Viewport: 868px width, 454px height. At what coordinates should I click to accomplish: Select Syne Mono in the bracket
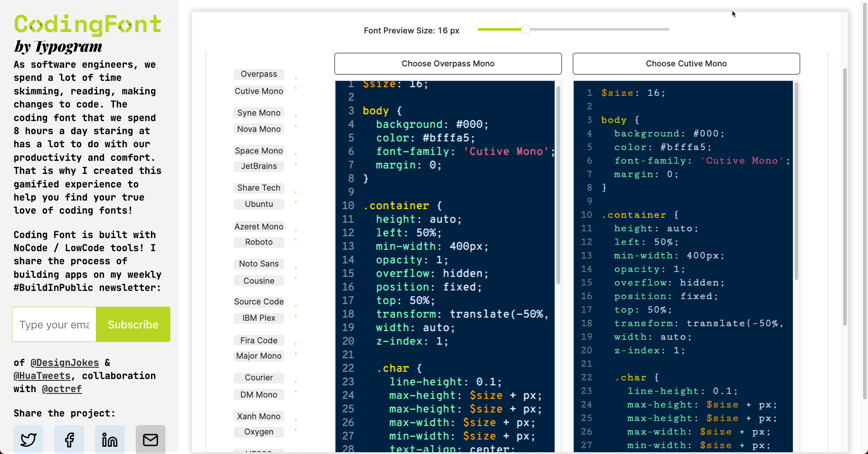pyautogui.click(x=259, y=113)
